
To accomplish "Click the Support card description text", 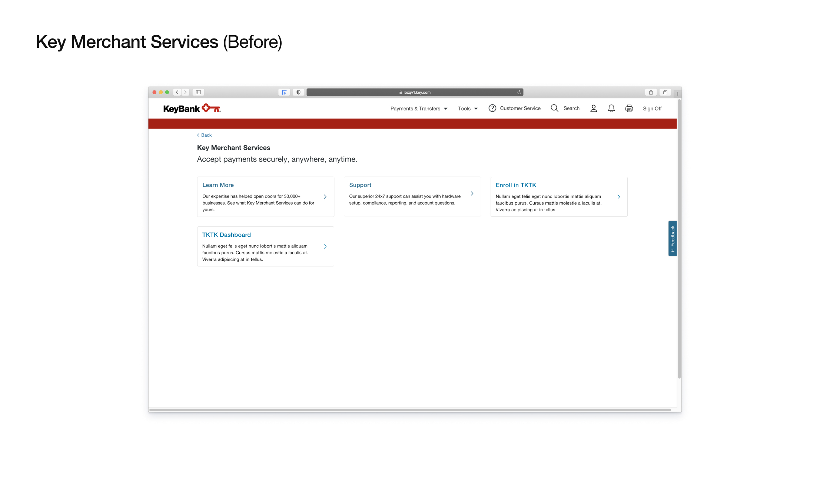I will click(405, 200).
